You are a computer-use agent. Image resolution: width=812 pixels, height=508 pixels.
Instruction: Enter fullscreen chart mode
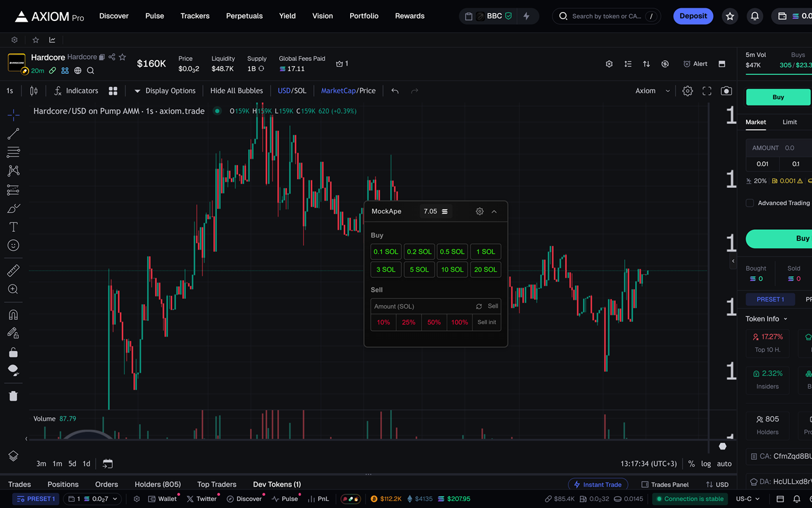[x=707, y=91]
